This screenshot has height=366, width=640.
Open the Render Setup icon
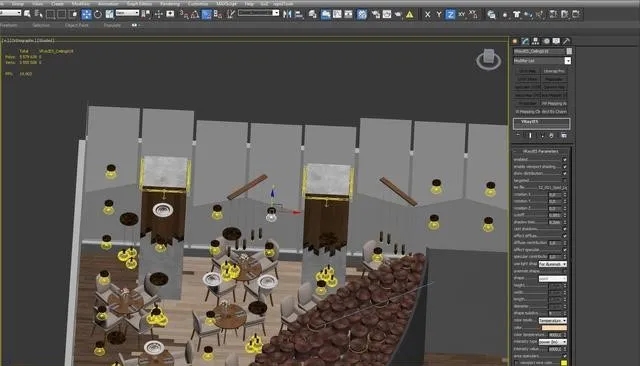tap(376, 14)
